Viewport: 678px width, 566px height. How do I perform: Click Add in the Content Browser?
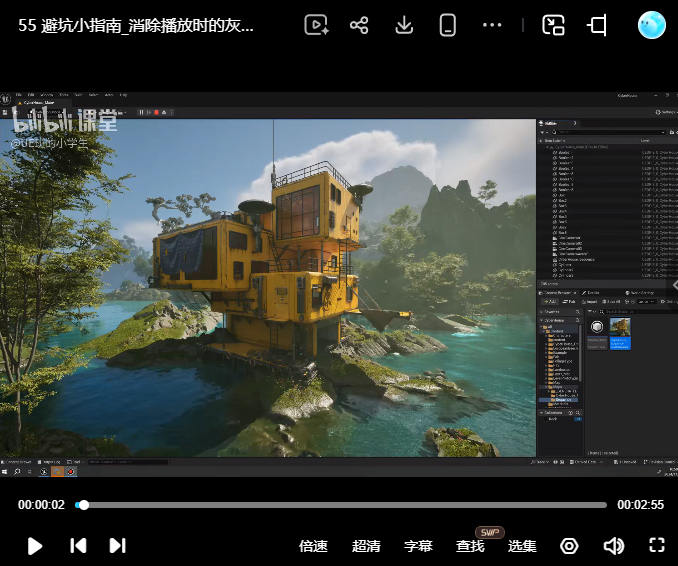point(550,301)
